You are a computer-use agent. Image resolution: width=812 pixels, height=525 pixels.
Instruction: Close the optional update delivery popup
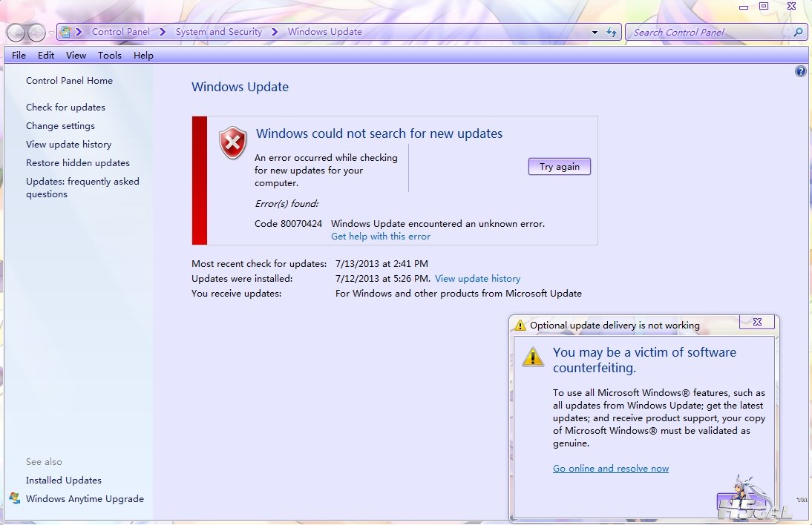[757, 322]
